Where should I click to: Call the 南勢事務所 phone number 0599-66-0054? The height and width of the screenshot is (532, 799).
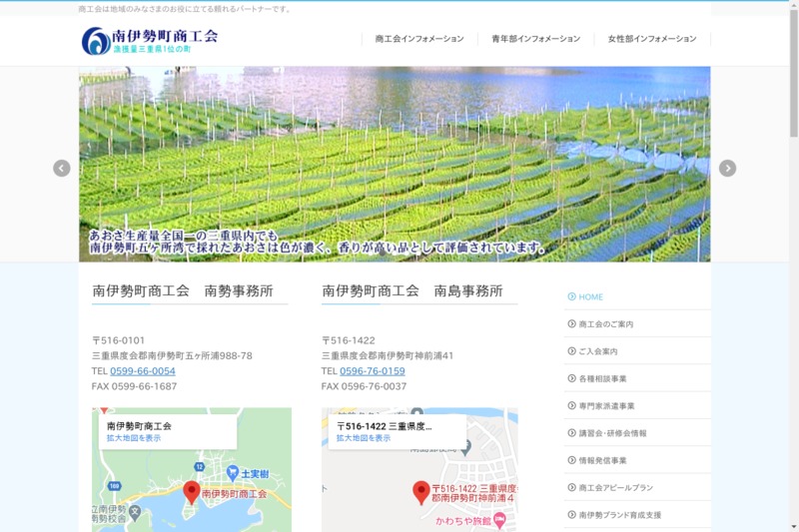pyautogui.click(x=142, y=371)
